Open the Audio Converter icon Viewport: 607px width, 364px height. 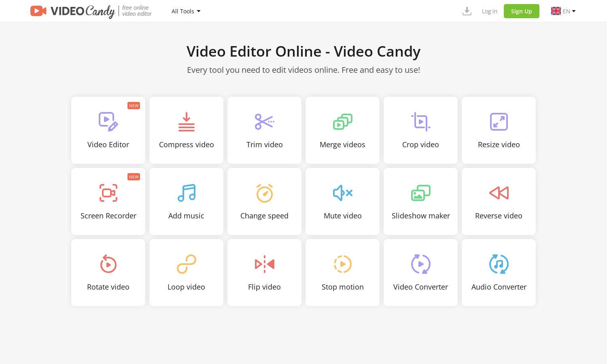coord(499,264)
